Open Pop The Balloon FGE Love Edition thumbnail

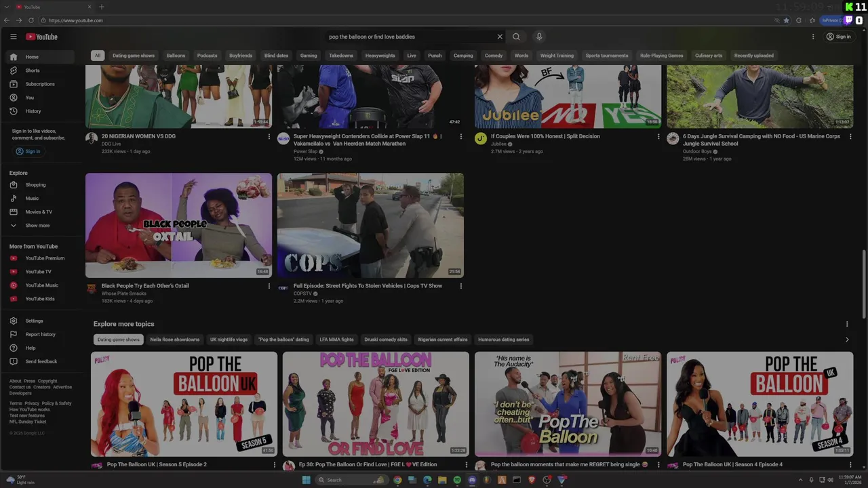[376, 404]
